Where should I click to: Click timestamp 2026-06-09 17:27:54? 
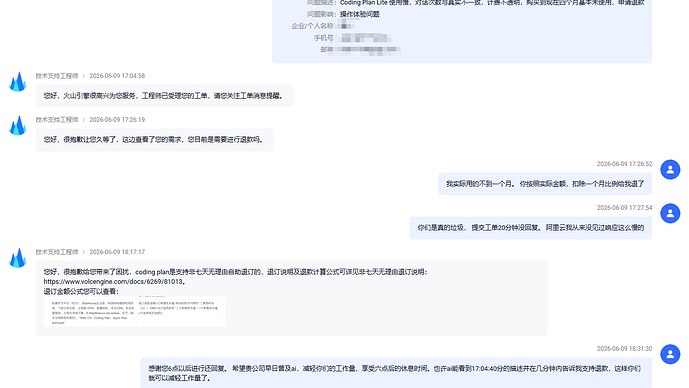click(x=624, y=208)
